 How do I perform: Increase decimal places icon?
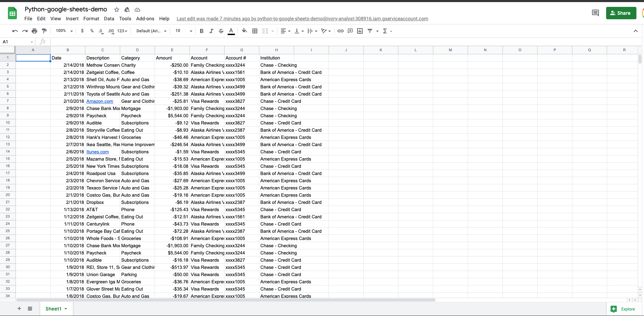pyautogui.click(x=111, y=31)
